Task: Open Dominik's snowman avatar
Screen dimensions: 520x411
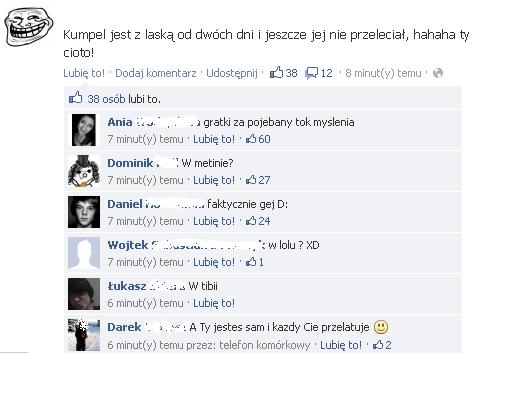Action: point(84,171)
